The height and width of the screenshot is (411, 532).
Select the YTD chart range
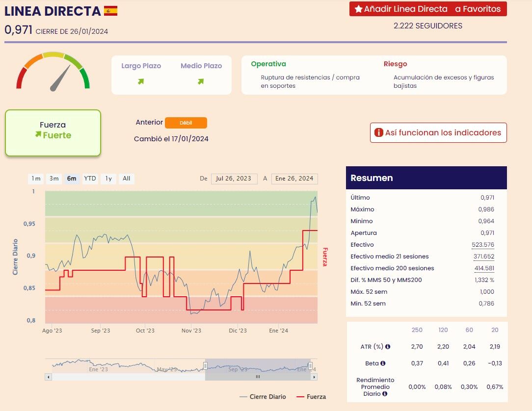click(x=90, y=179)
